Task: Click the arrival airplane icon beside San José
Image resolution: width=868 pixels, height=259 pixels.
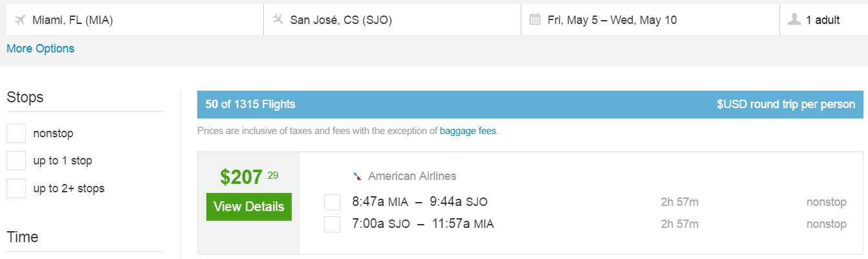Action: click(x=278, y=19)
